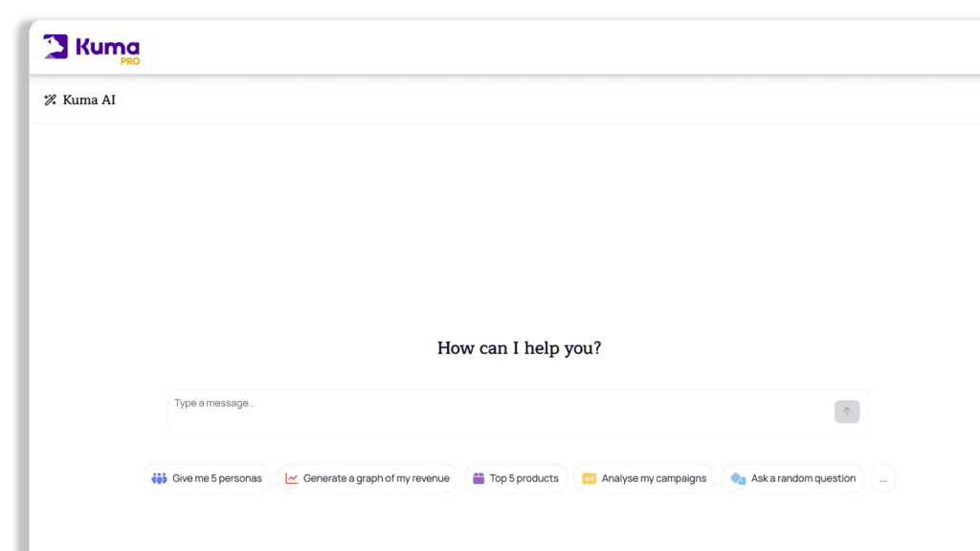
Task: Choose 'Analyse my campaigns' suggestion
Action: point(644,478)
